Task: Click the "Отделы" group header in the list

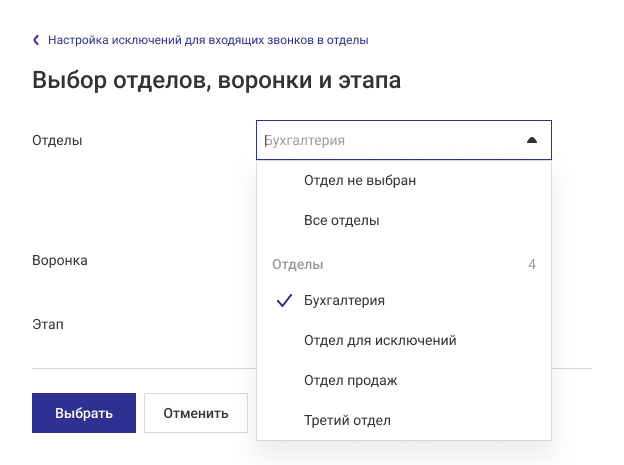Action: [x=298, y=265]
